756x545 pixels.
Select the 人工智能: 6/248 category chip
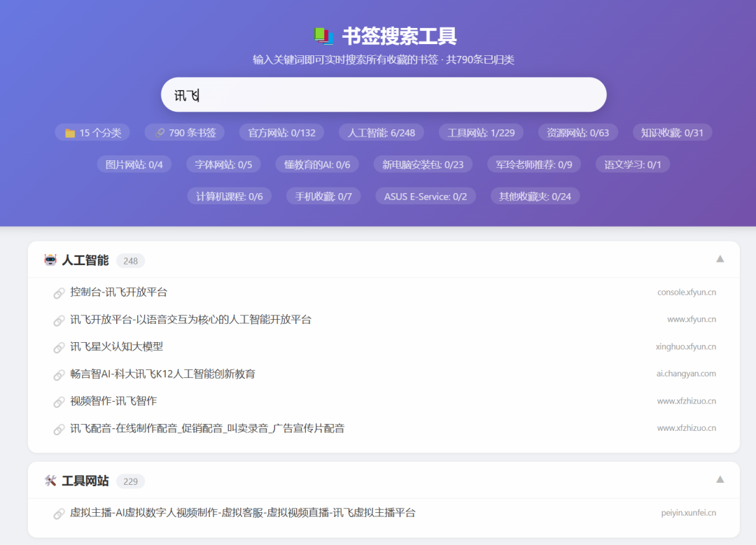pos(381,132)
